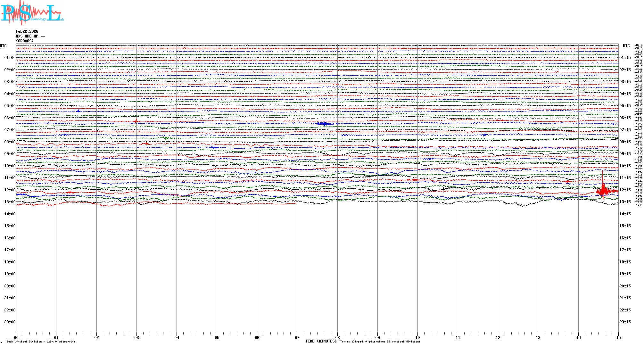Click the 07 minute tick on bottom axis
Screen dimensions: 644x346
tap(297, 337)
